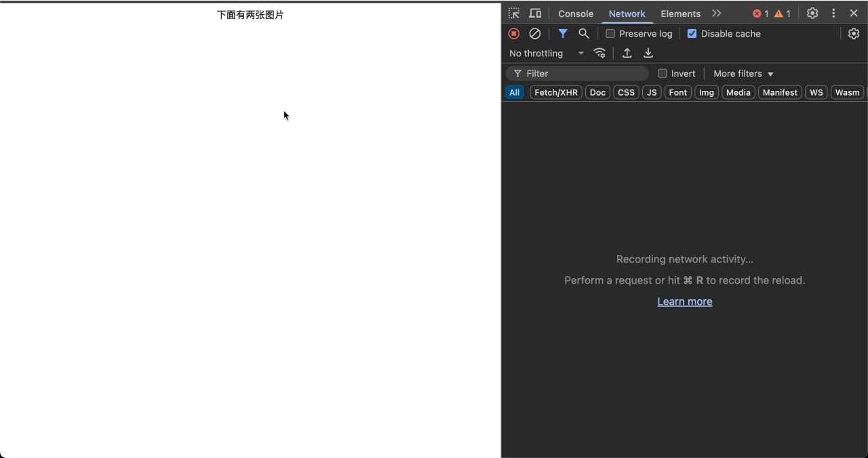
Task: Show the warning count badge
Action: coord(783,14)
